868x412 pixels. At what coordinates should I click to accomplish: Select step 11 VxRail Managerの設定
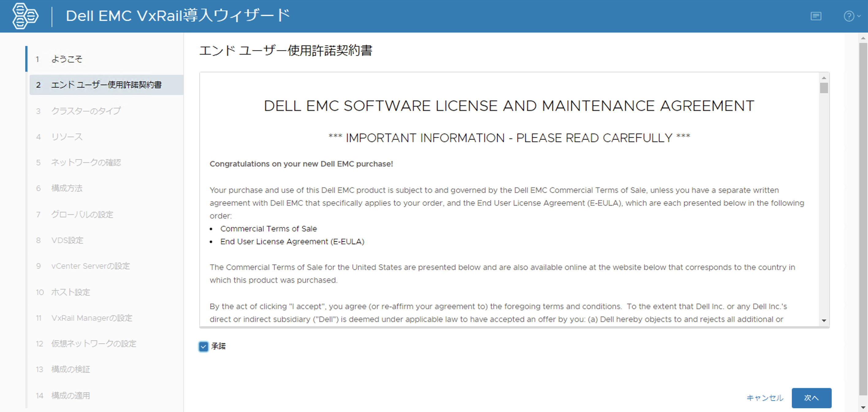[x=92, y=318]
